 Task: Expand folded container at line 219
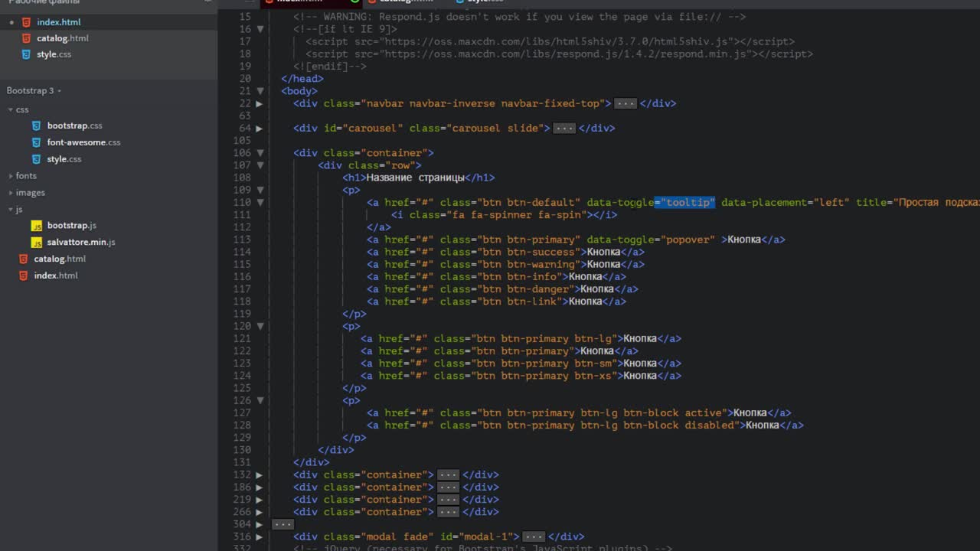260,500
